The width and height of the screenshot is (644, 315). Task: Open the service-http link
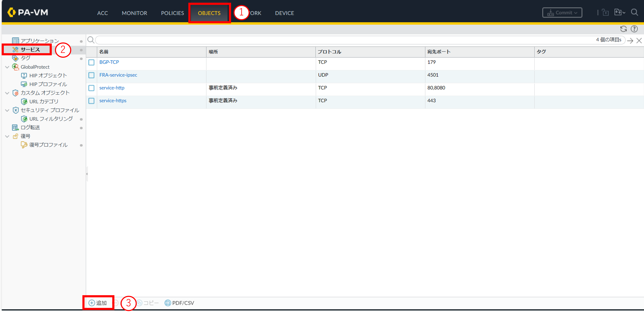tap(112, 88)
